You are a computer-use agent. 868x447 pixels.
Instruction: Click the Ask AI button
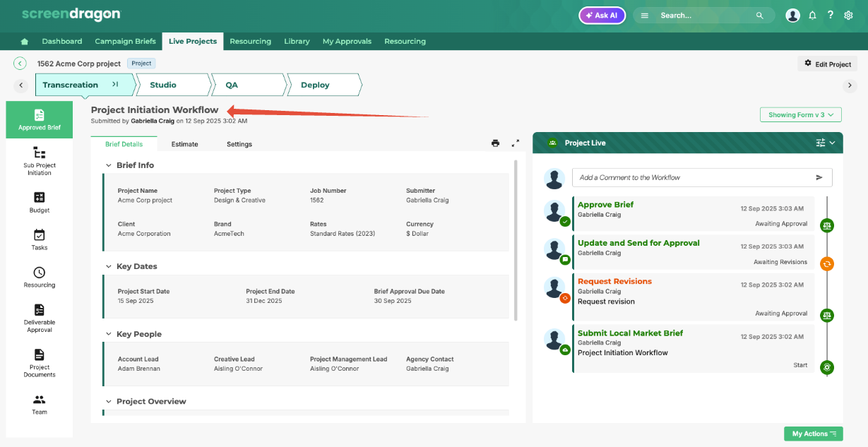click(x=602, y=16)
